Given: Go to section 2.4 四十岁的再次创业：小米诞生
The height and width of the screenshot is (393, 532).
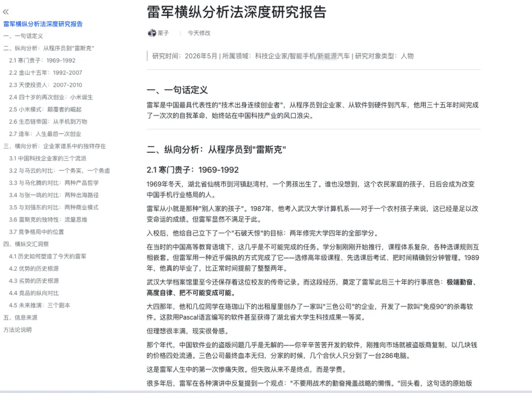Looking at the screenshot, I should tap(51, 97).
